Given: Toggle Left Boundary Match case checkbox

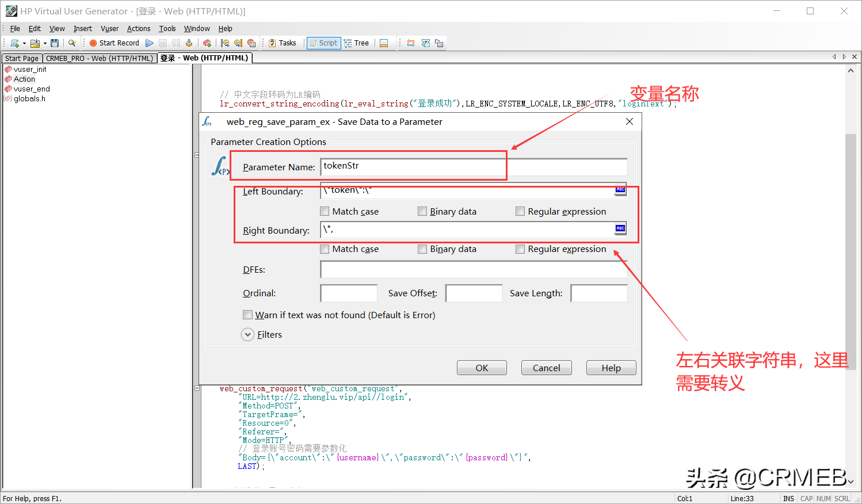Looking at the screenshot, I should point(325,211).
